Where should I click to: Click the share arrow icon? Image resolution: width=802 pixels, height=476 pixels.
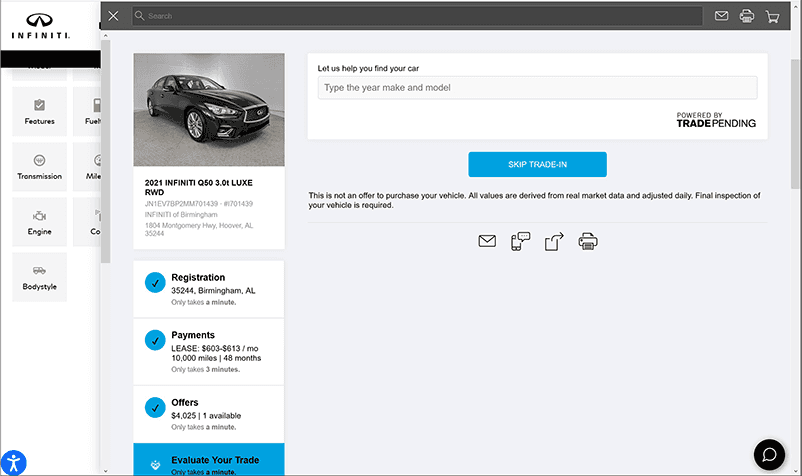554,241
